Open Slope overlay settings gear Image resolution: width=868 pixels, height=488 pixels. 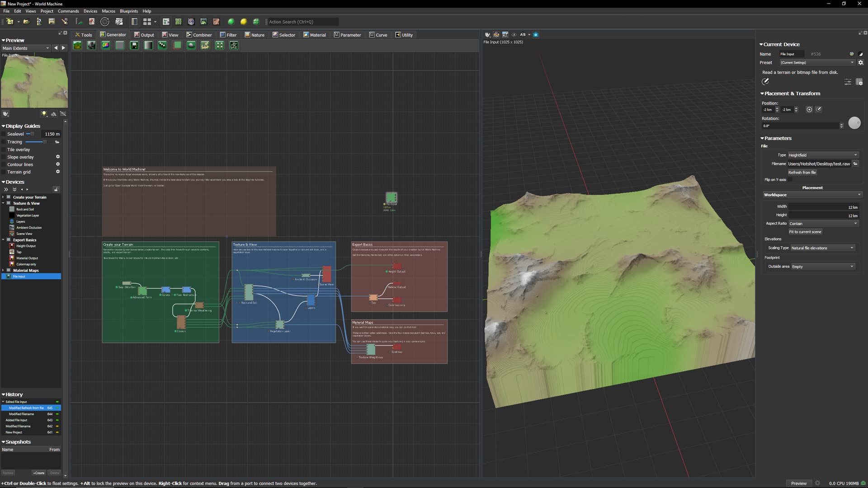tap(58, 157)
